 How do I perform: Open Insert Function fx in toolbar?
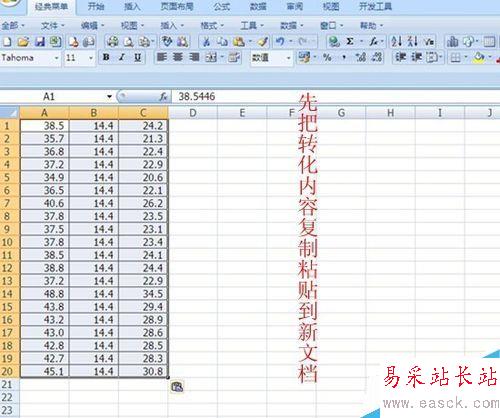pos(374,42)
